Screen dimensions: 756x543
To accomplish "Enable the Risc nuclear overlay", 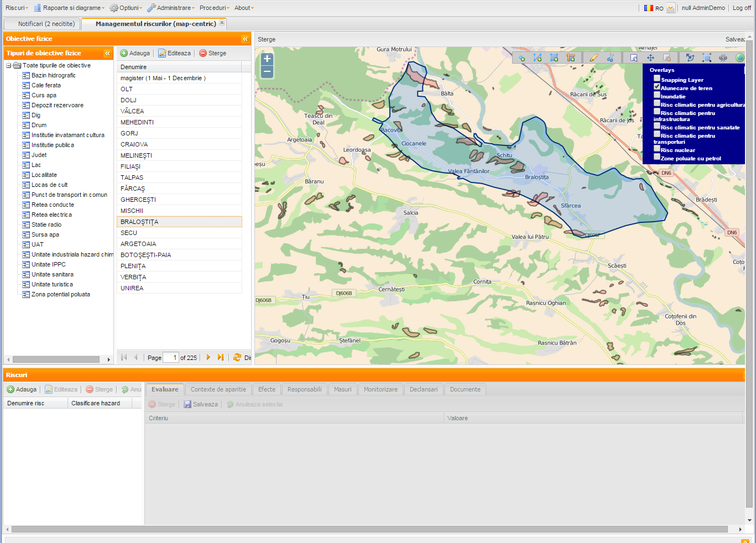I will [657, 149].
